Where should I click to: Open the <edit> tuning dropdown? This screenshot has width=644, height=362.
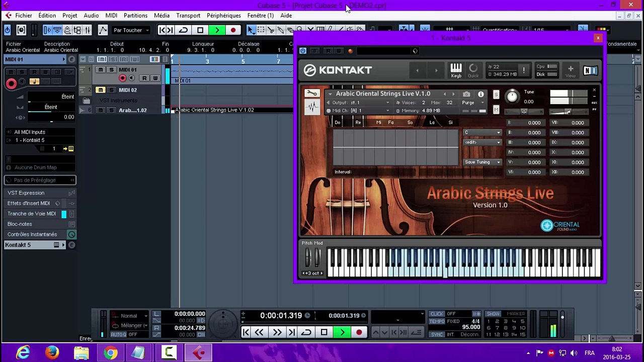click(x=482, y=142)
